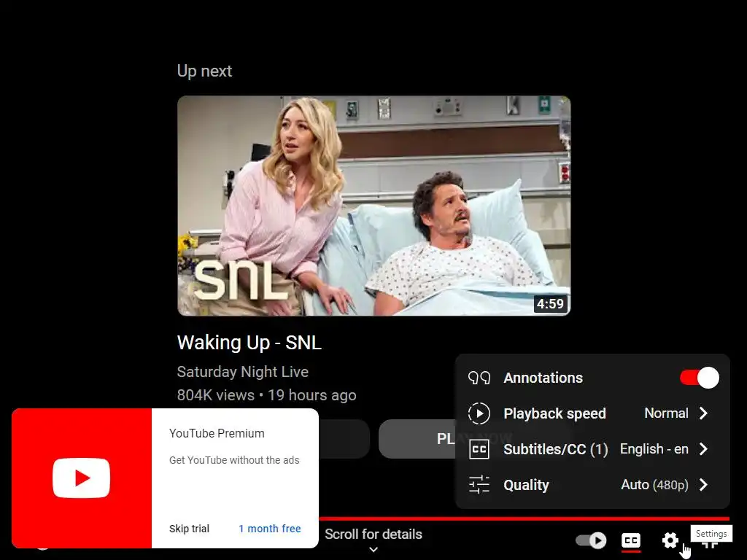The image size is (747, 560).
Task: Select the Normal playback speed value
Action: tap(667, 413)
